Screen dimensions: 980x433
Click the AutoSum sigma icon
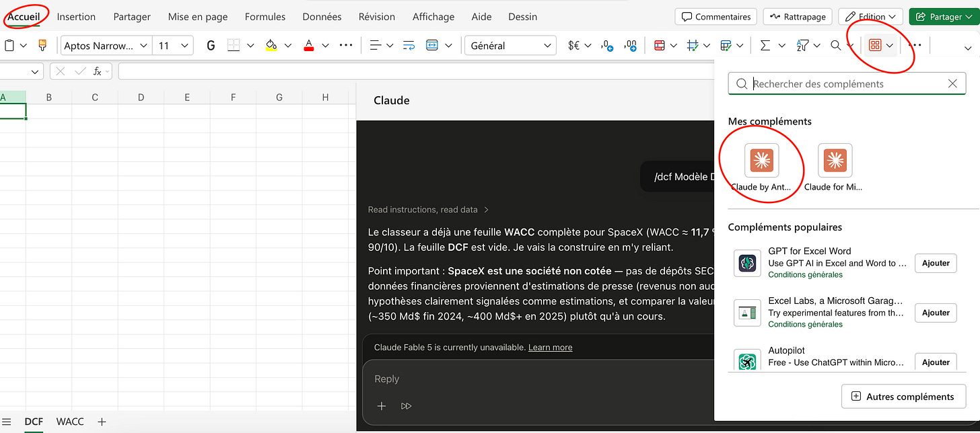click(765, 46)
